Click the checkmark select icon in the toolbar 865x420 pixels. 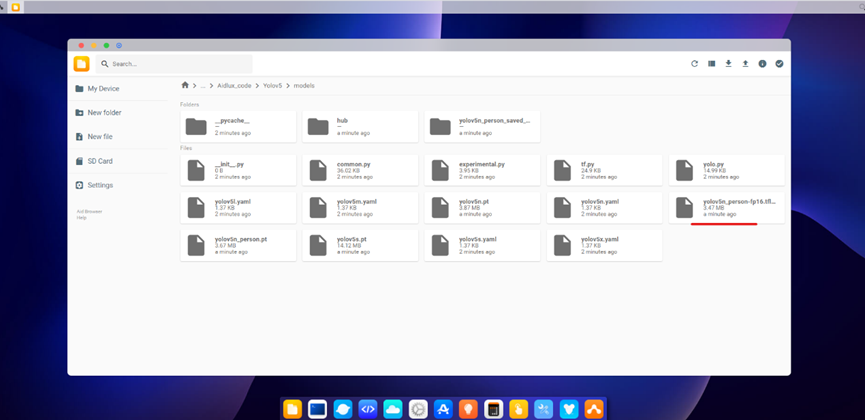[x=779, y=64]
